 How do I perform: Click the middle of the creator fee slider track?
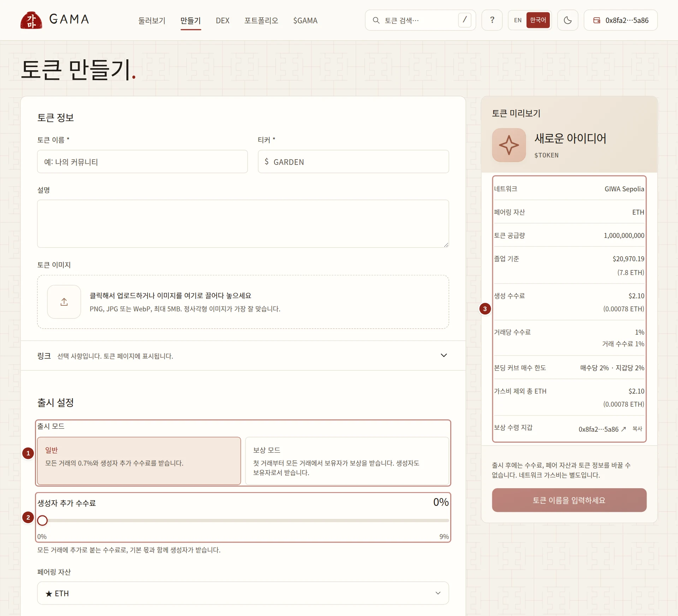tap(243, 520)
